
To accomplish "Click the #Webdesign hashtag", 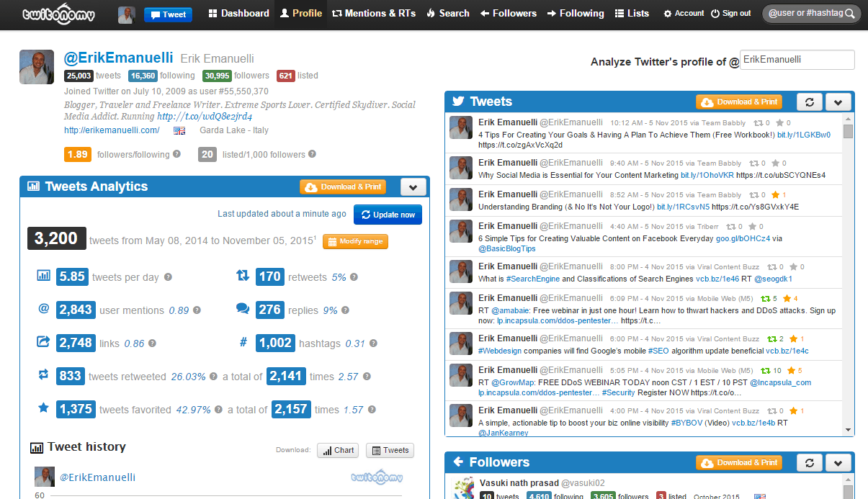I will [x=501, y=351].
